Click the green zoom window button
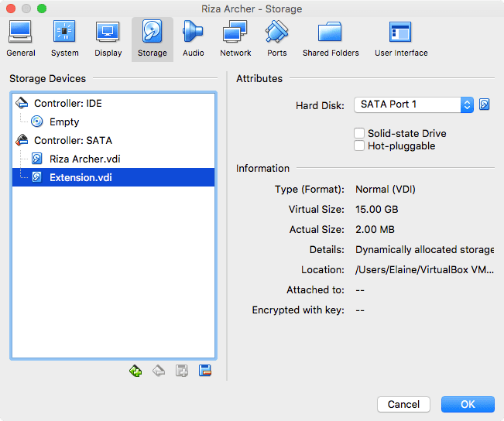Screen dimensions: 504x421 coord(42,9)
